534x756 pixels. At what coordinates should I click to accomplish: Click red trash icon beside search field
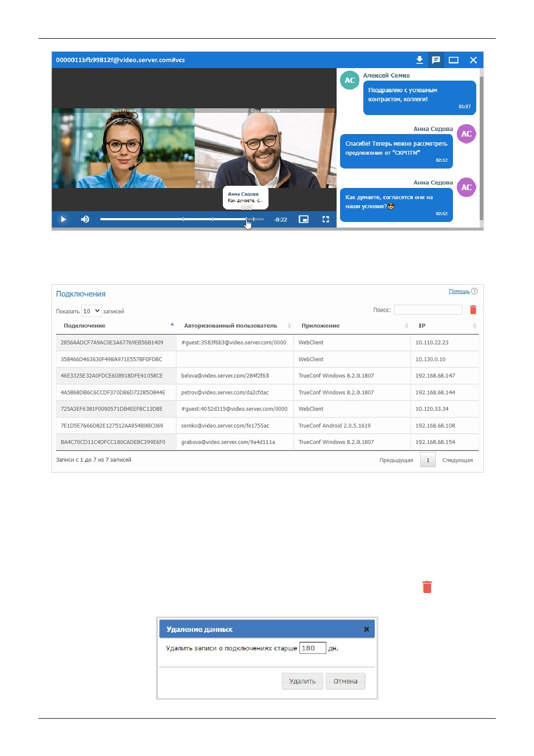coord(473,309)
